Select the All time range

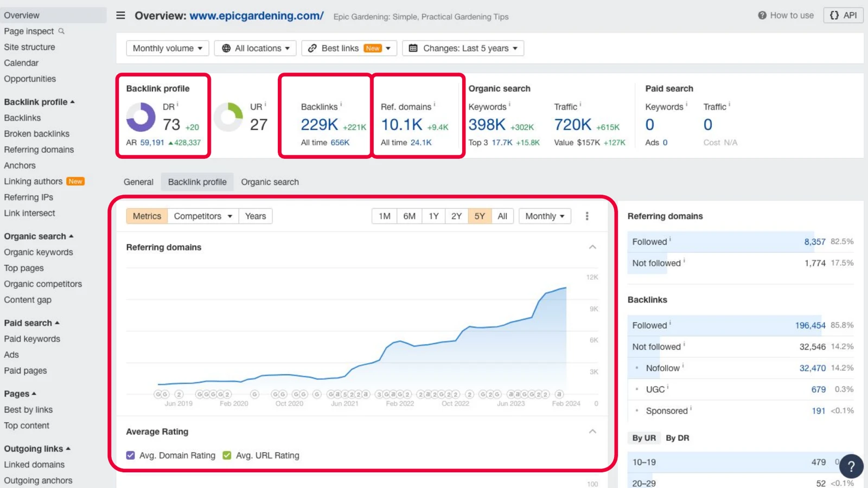(x=502, y=216)
